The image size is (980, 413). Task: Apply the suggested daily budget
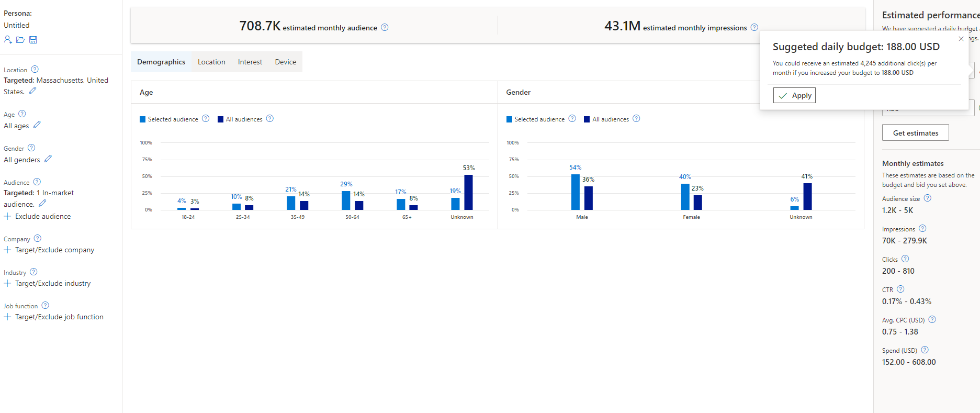(794, 95)
